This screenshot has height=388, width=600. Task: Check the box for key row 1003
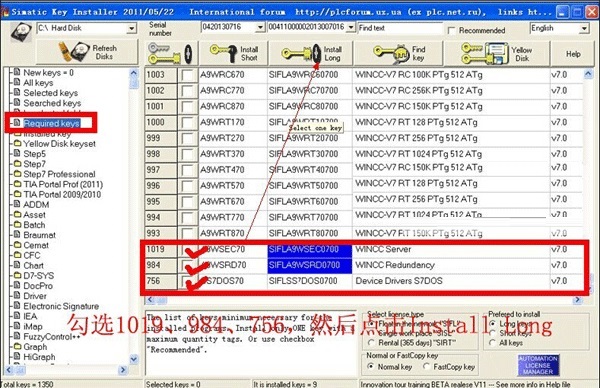click(188, 75)
